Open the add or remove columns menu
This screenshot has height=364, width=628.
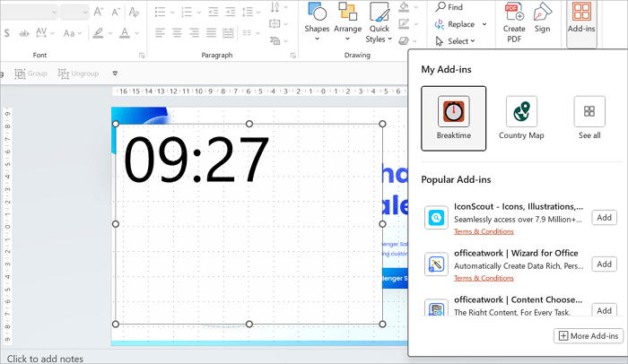[250, 33]
